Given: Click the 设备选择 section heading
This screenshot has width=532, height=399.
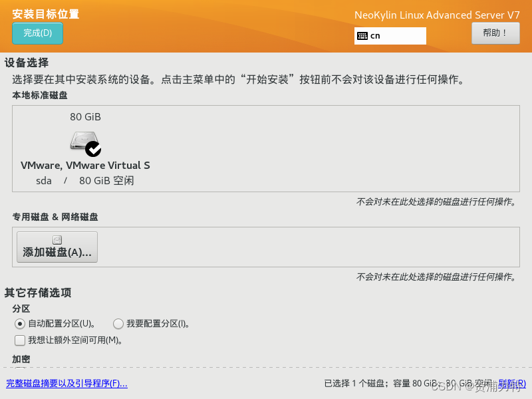Looking at the screenshot, I should pyautogui.click(x=27, y=63).
